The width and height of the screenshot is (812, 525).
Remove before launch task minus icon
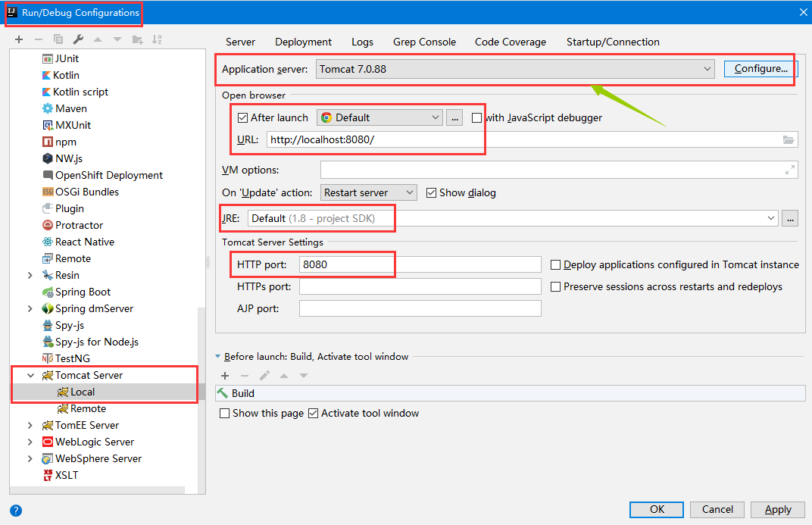click(245, 376)
